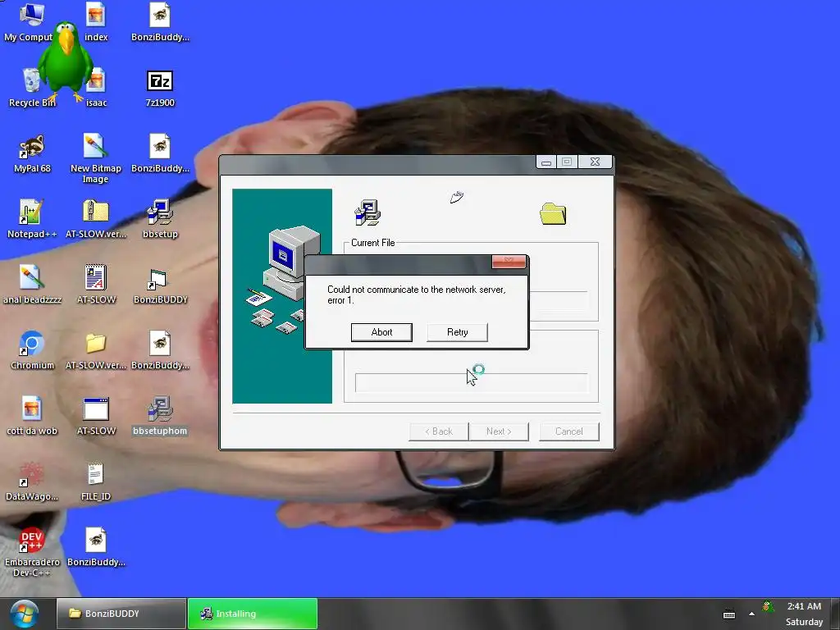Launch the Chromium shortcut
Image resolution: width=840 pixels, height=630 pixels.
32,349
